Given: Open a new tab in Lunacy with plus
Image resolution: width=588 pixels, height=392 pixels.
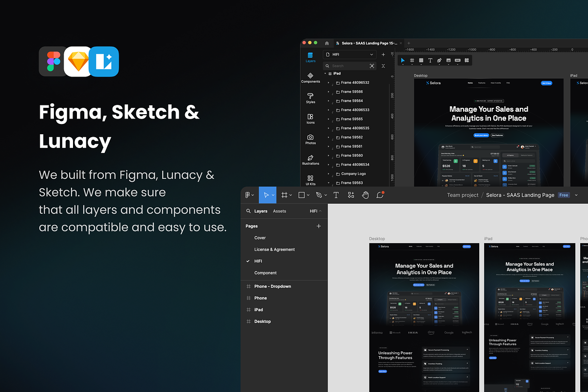Looking at the screenshot, I should point(408,43).
